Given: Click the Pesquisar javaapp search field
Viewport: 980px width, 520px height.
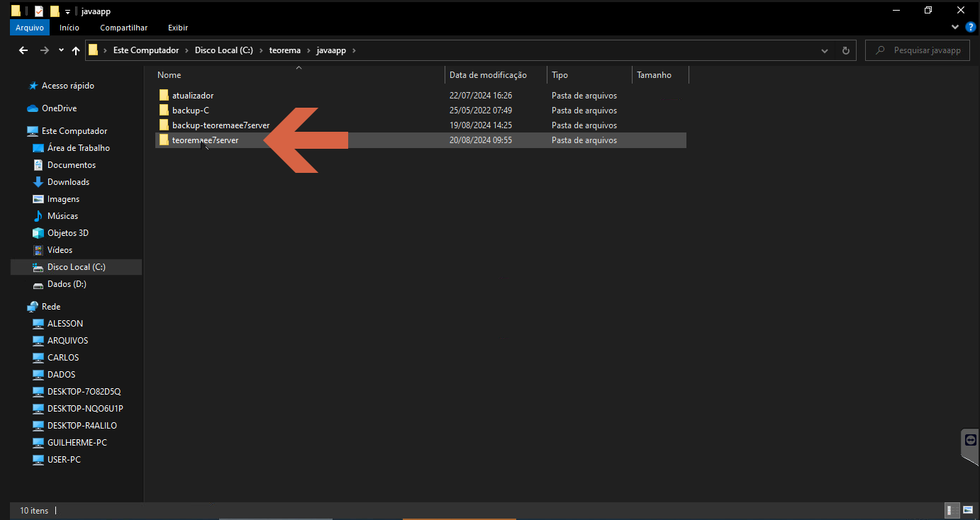Looking at the screenshot, I should [x=918, y=50].
